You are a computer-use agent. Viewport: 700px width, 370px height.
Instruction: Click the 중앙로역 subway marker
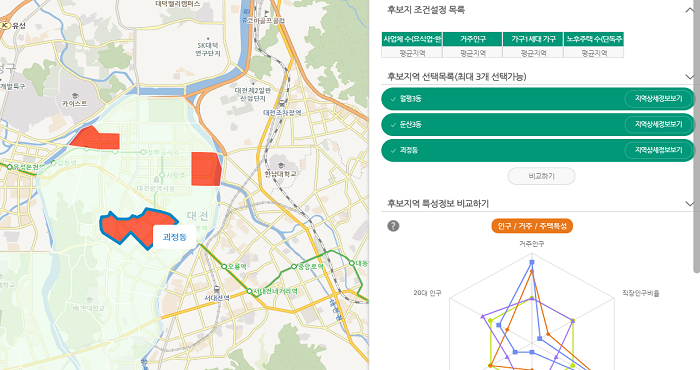point(294,266)
